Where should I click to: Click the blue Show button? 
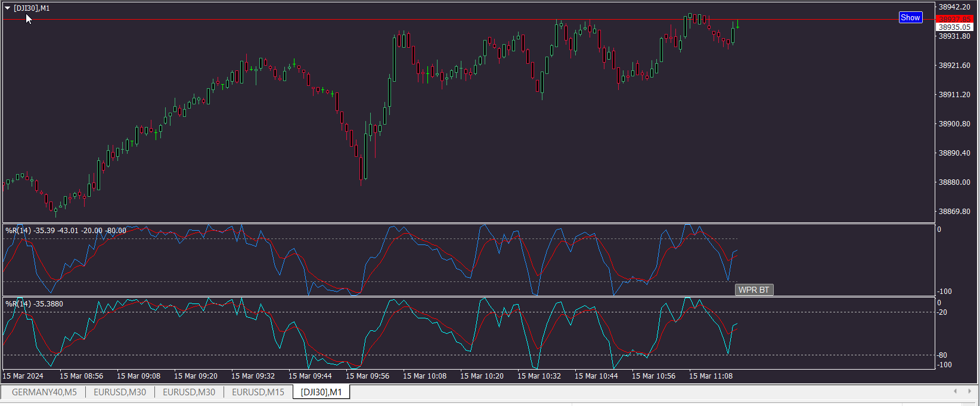point(910,18)
